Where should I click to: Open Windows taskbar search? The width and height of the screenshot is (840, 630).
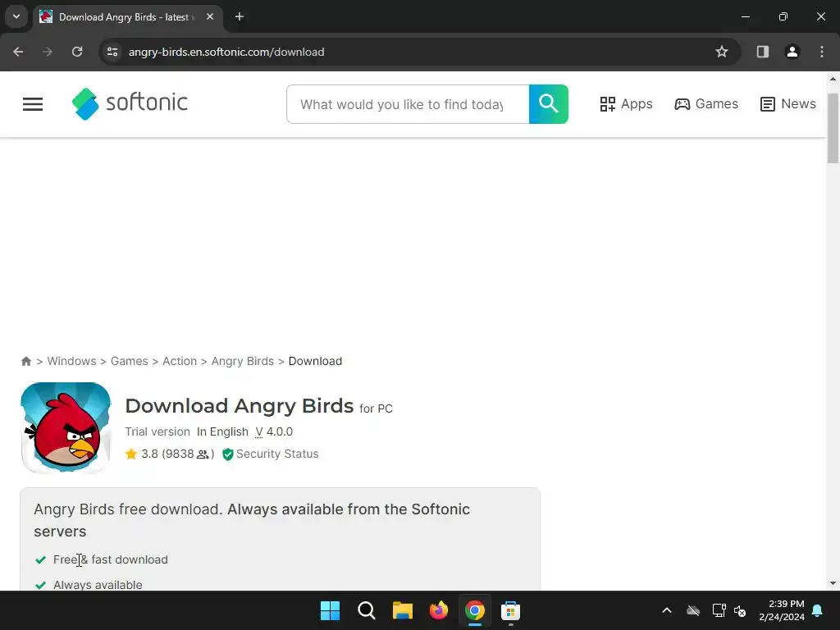(x=367, y=610)
